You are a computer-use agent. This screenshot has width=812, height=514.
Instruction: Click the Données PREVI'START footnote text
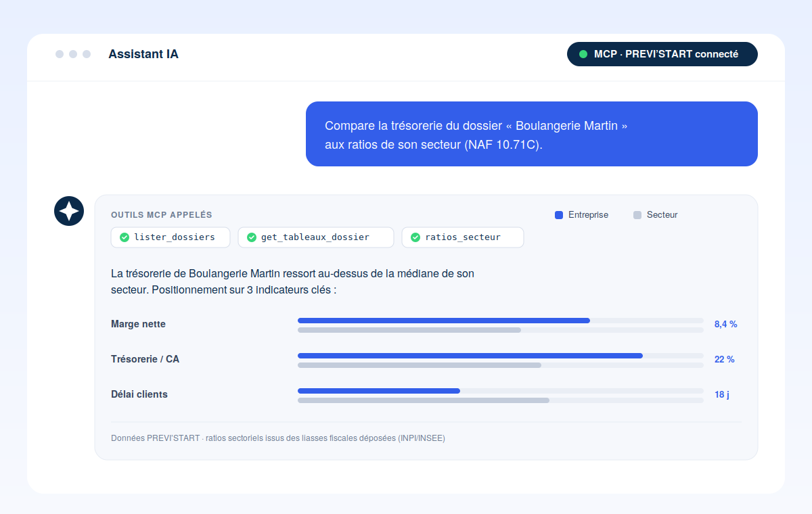tap(278, 438)
